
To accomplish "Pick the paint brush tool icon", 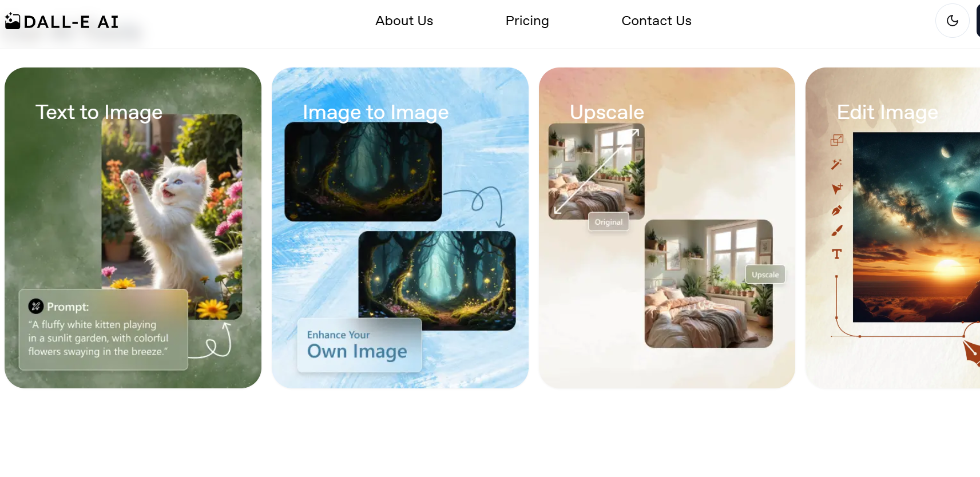I will pyautogui.click(x=837, y=230).
